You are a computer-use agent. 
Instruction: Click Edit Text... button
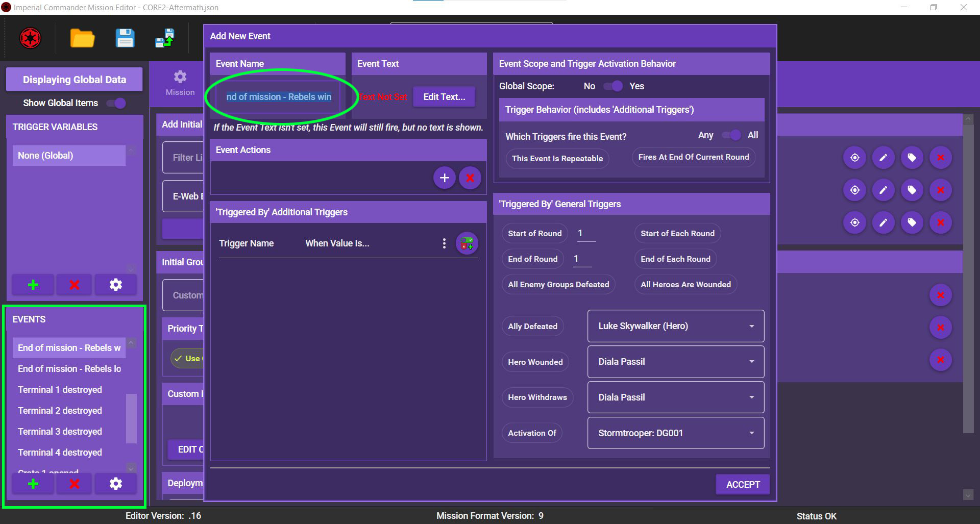pos(444,97)
